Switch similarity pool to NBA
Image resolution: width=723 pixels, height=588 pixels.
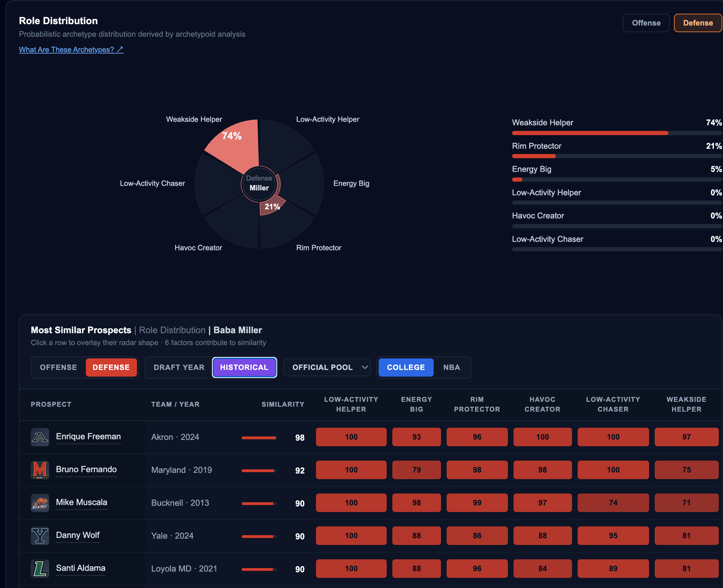[x=452, y=367]
